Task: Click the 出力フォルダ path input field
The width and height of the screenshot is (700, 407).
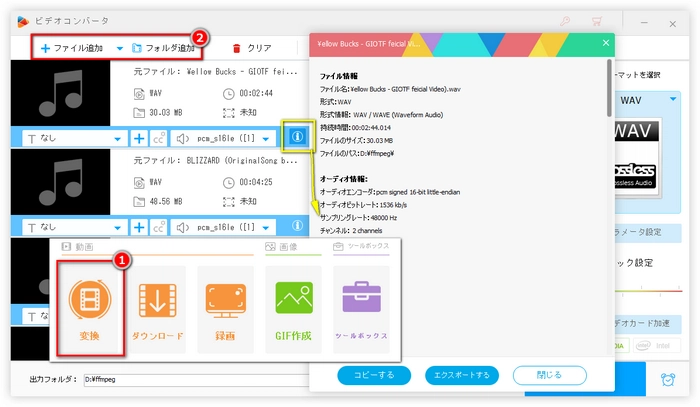Action: point(196,379)
